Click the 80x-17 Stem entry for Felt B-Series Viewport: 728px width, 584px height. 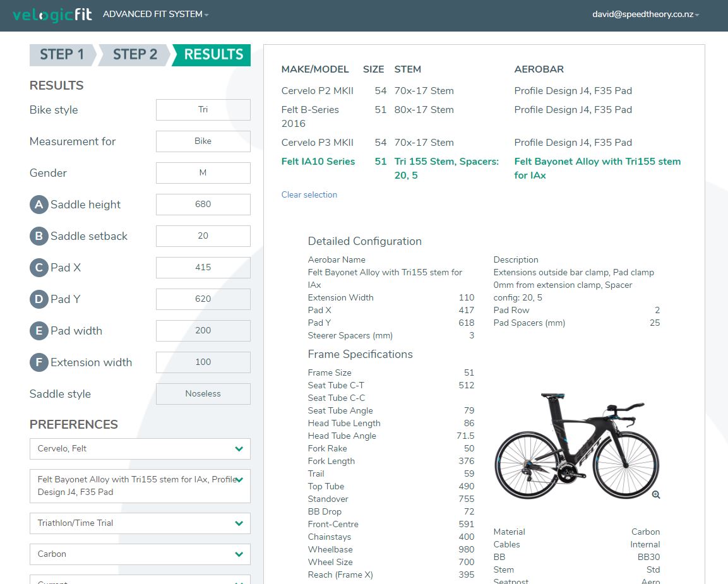click(x=424, y=110)
